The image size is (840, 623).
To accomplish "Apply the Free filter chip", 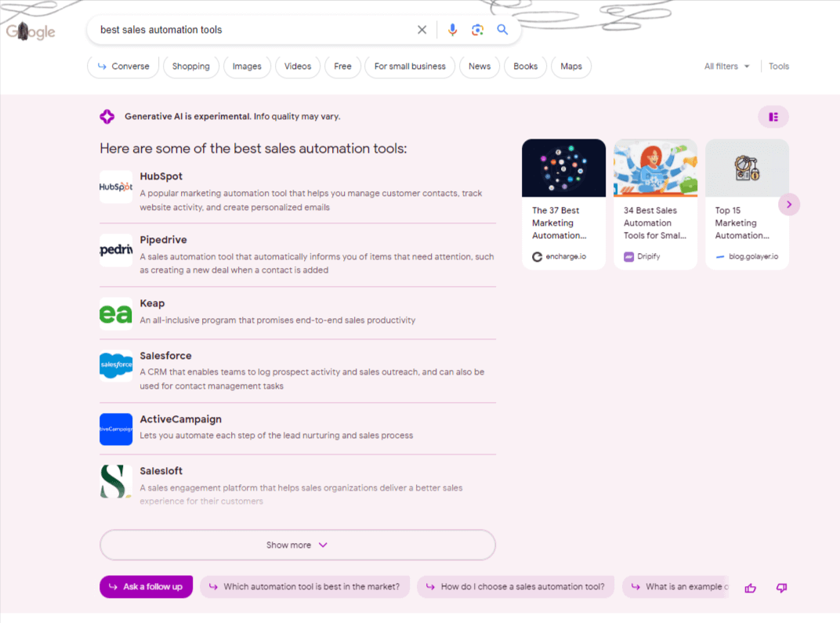I will click(x=343, y=67).
